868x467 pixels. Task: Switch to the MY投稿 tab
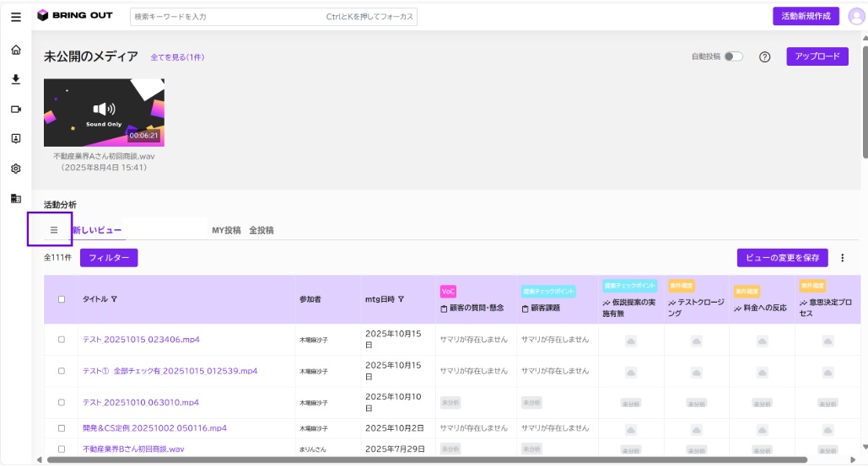pyautogui.click(x=226, y=230)
